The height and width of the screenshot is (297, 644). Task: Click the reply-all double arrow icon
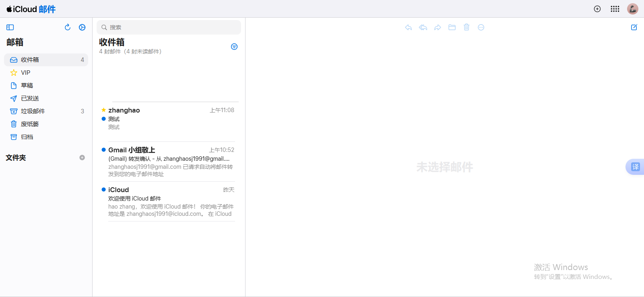click(x=423, y=27)
